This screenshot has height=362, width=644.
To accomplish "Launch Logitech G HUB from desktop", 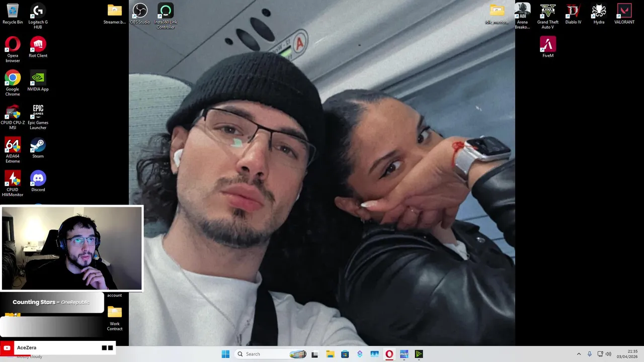I will click(x=38, y=16).
